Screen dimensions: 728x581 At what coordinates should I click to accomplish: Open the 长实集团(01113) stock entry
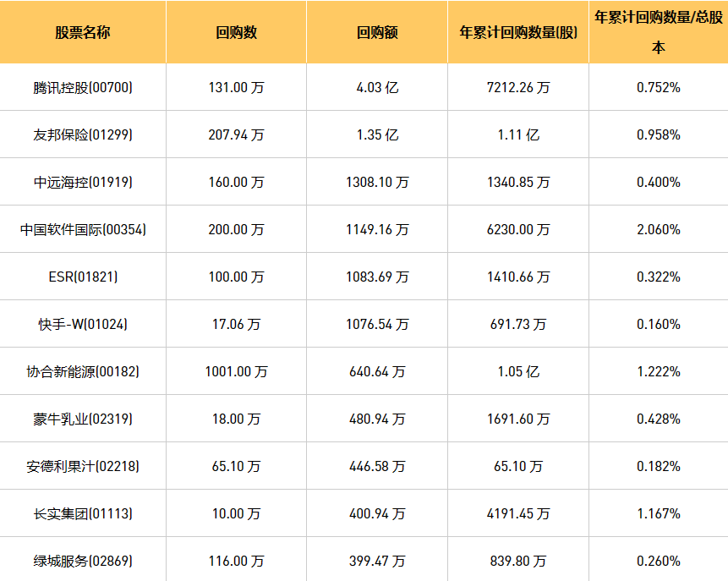[x=83, y=513]
